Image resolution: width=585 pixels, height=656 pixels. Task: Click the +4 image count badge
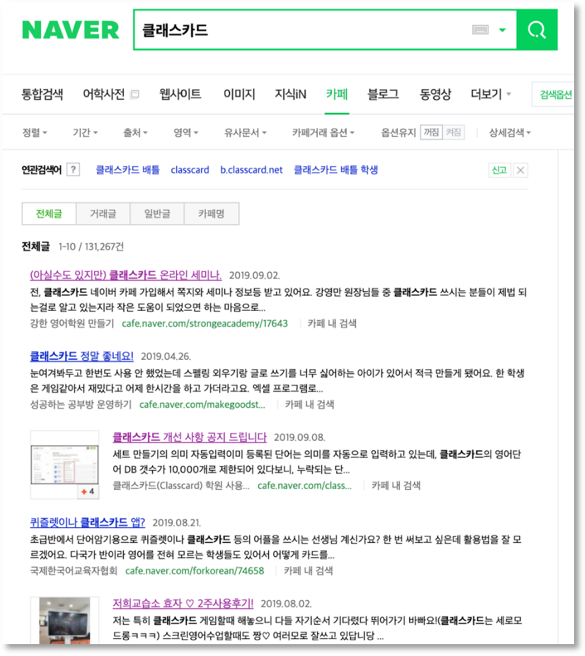click(x=88, y=491)
